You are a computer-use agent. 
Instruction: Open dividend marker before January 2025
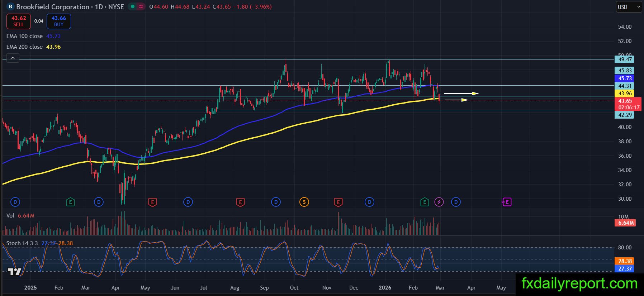(15, 202)
